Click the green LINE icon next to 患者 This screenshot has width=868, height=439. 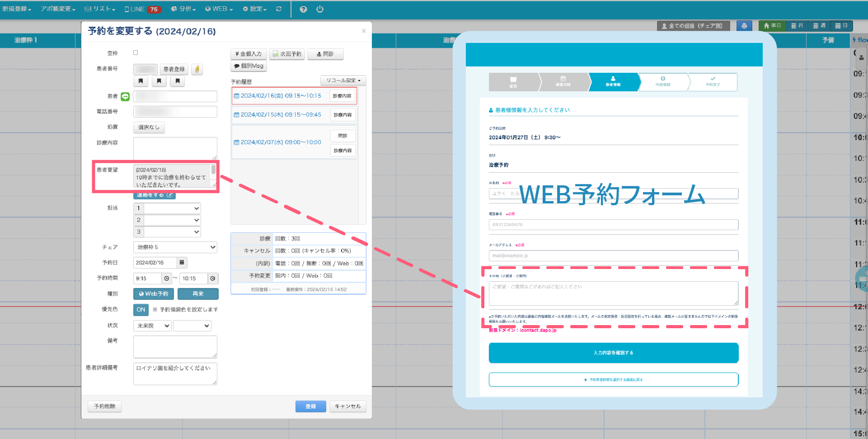125,96
